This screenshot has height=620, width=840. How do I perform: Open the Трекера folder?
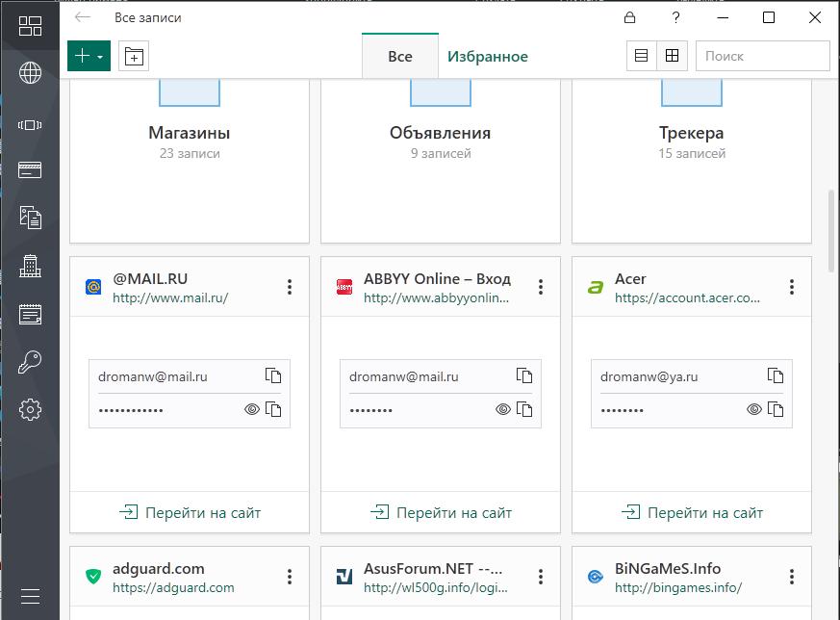692,161
